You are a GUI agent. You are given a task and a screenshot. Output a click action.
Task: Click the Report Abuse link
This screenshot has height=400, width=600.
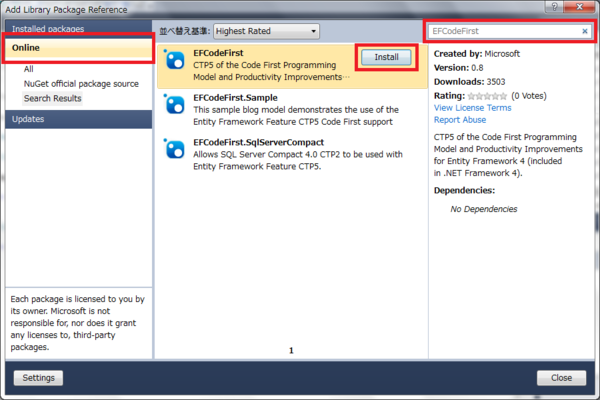click(x=460, y=120)
